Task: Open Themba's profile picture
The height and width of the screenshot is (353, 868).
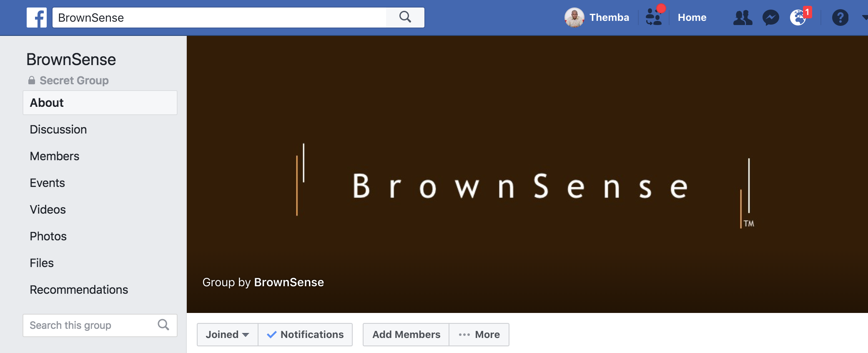Action: (x=574, y=18)
